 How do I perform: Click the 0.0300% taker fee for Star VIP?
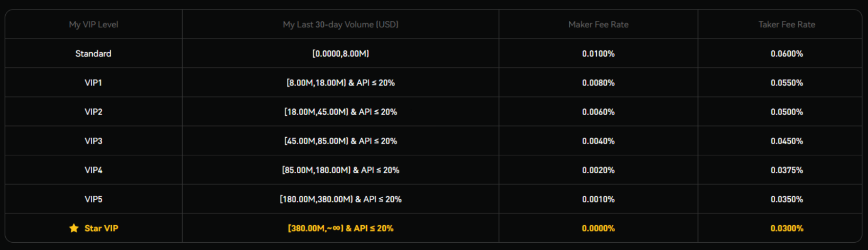coord(786,228)
